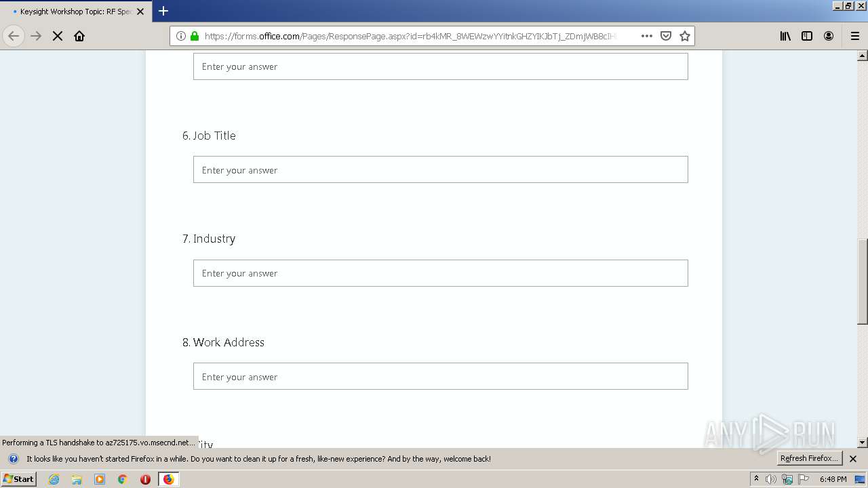The width and height of the screenshot is (868, 488).
Task: Go to the Firefox Home page
Action: 79,36
